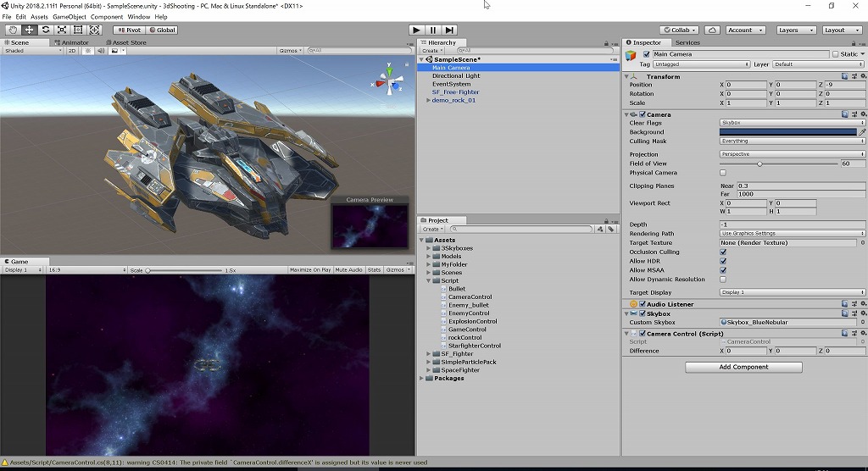Open Transform component gear settings
868x471 pixels.
[x=863, y=76]
